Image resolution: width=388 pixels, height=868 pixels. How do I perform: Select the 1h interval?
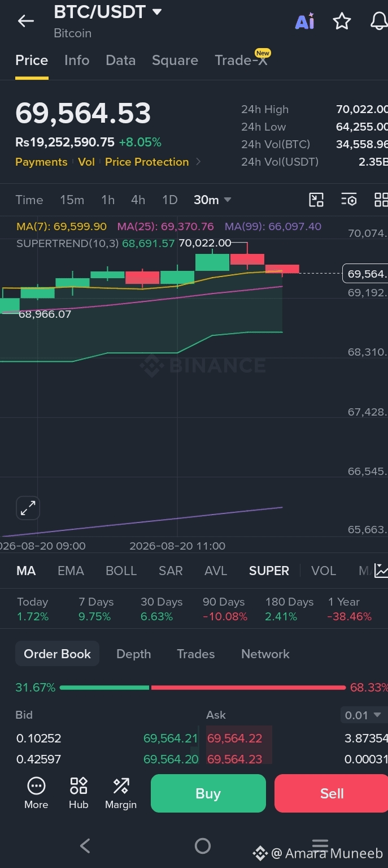(x=108, y=200)
